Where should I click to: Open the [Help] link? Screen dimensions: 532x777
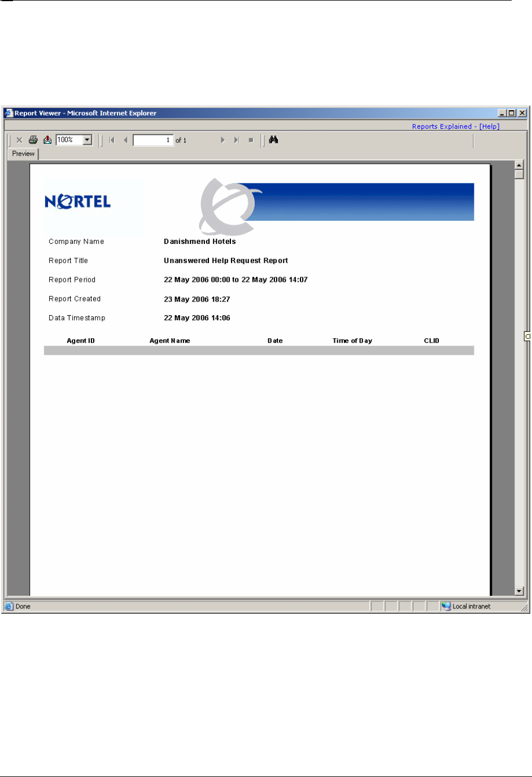coord(490,126)
